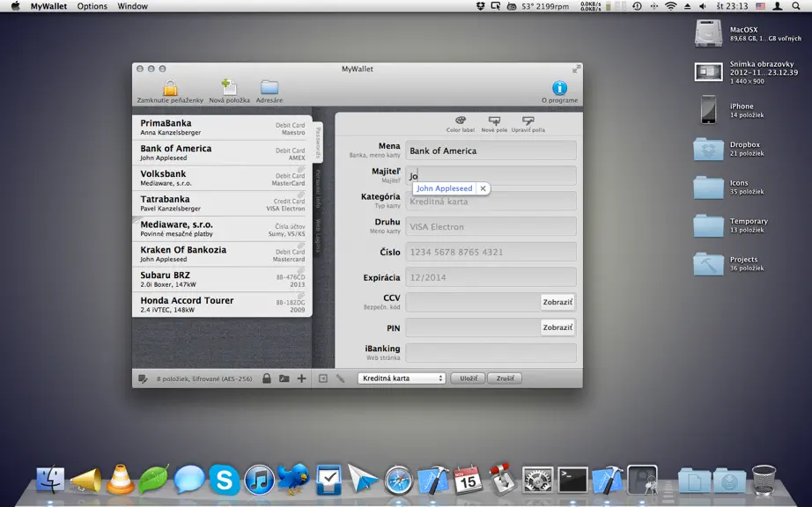
Task: Open the Adresáre folder icon
Action: coord(269,88)
